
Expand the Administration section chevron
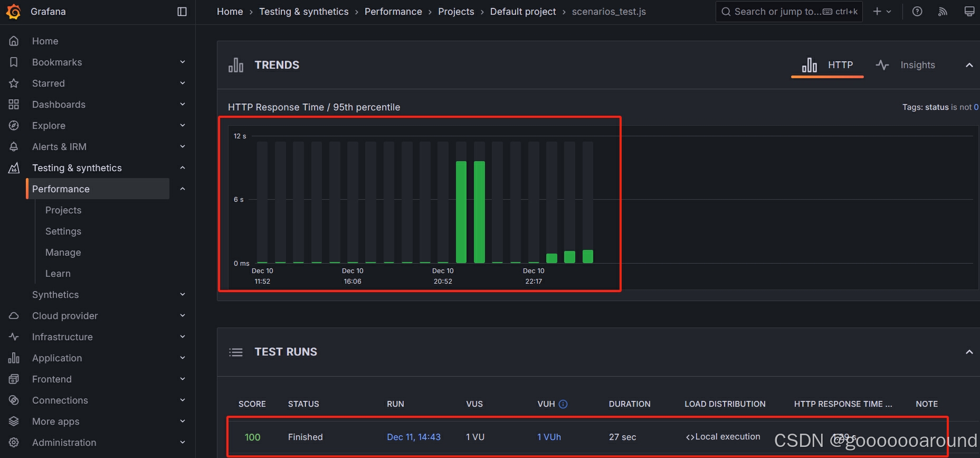pos(183,442)
